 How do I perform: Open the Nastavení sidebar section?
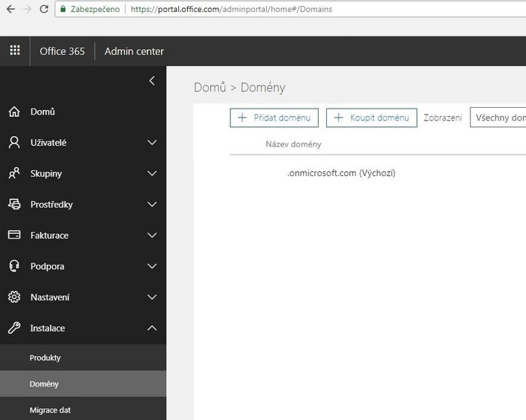click(x=83, y=297)
